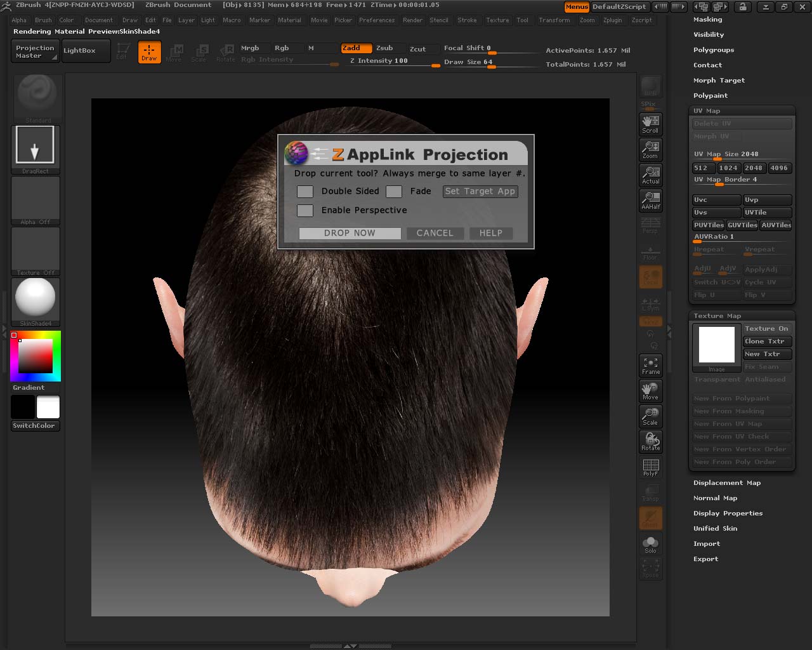Activate the AAHalf view icon
The image size is (812, 650).
[650, 200]
